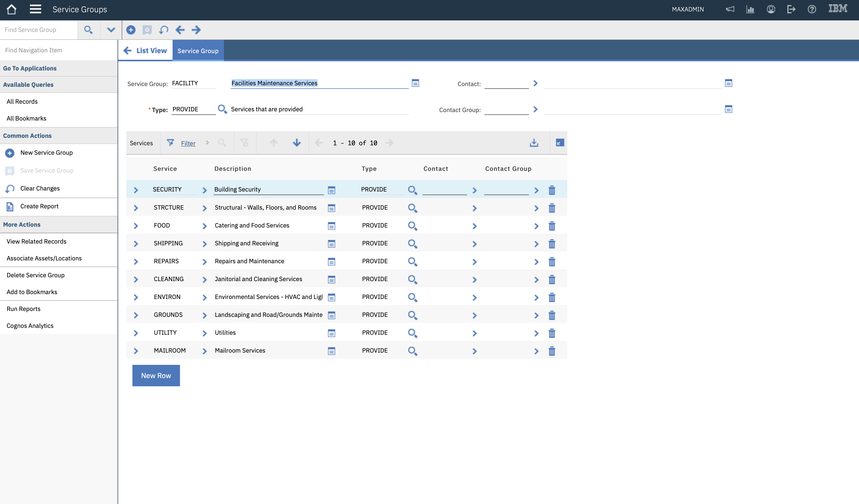859x504 pixels.
Task: Download the Services table data
Action: pos(534,143)
